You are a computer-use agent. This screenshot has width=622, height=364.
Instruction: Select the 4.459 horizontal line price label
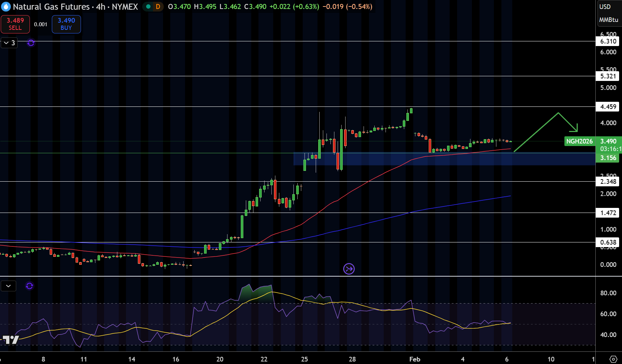608,106
